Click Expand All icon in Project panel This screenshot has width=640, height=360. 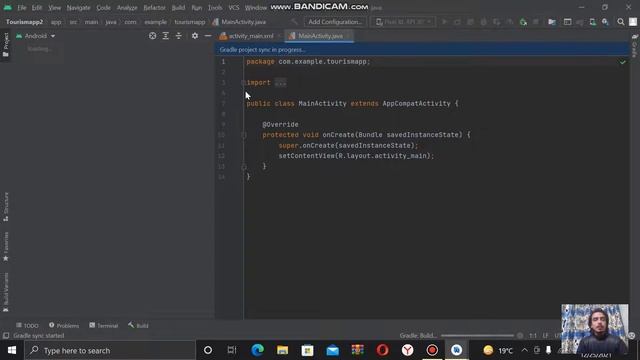pos(165,36)
